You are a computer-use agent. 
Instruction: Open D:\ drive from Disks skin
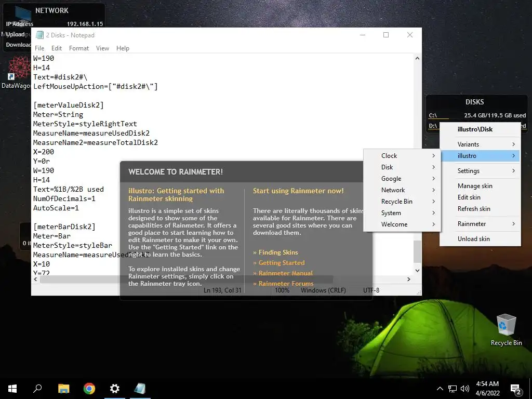pos(433,126)
